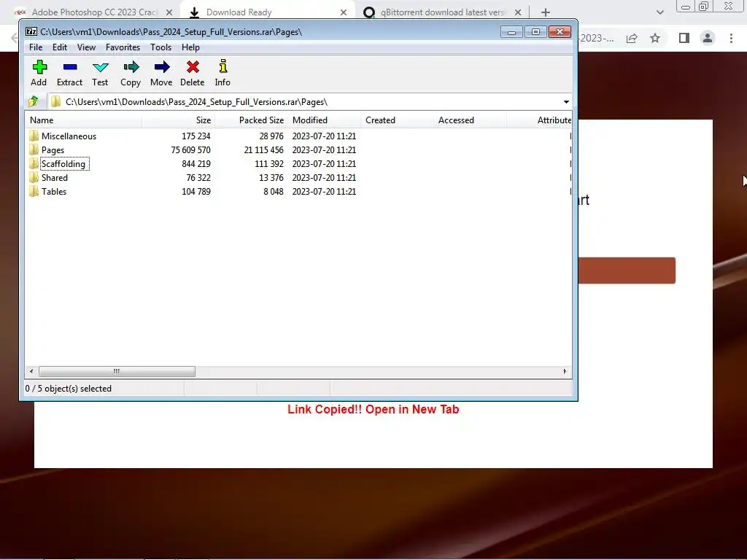Viewport: 747px width, 560px height.
Task: Open Chrome three-dot menu
Action: (x=731, y=38)
